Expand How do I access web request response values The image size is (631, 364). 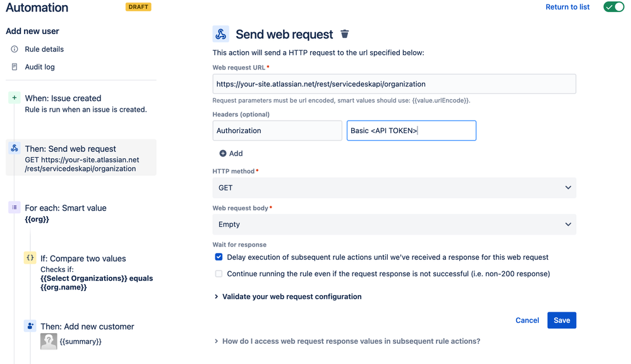(x=347, y=341)
